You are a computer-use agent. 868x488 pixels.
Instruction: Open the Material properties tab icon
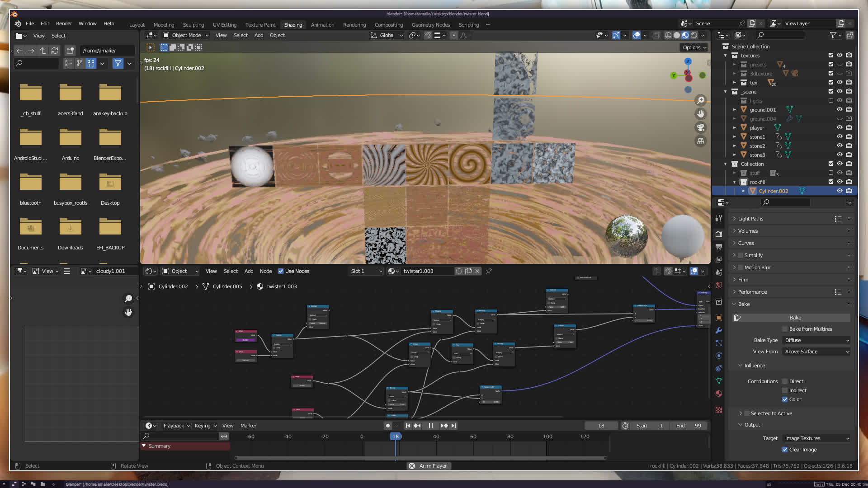pos(719,394)
